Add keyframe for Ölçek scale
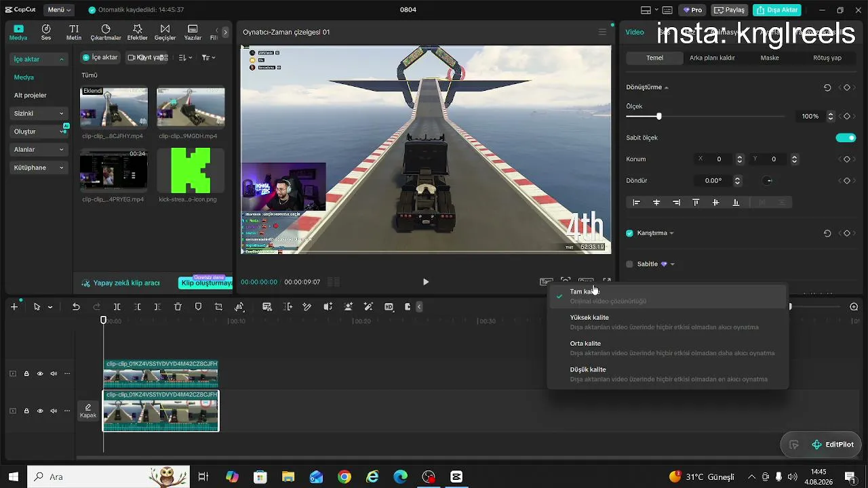 click(x=846, y=117)
